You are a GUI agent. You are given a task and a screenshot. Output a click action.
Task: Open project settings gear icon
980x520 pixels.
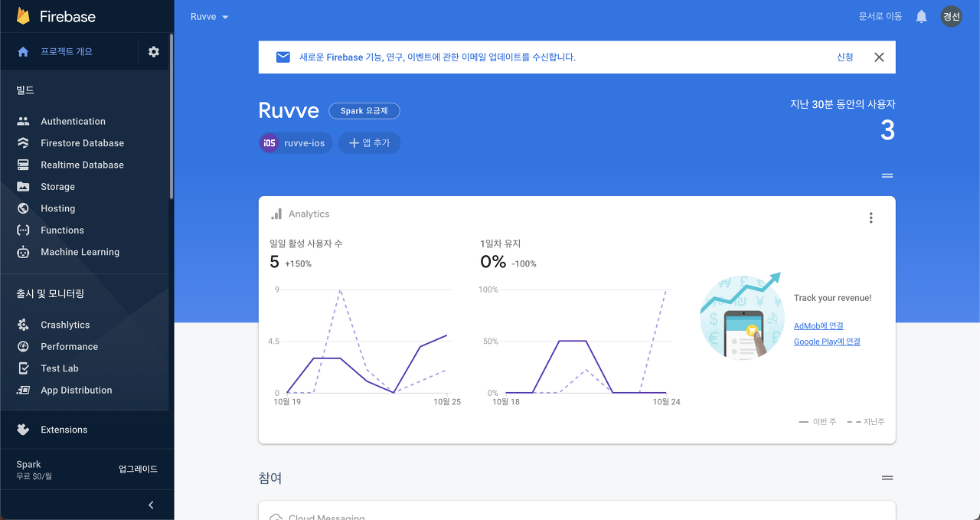click(154, 51)
